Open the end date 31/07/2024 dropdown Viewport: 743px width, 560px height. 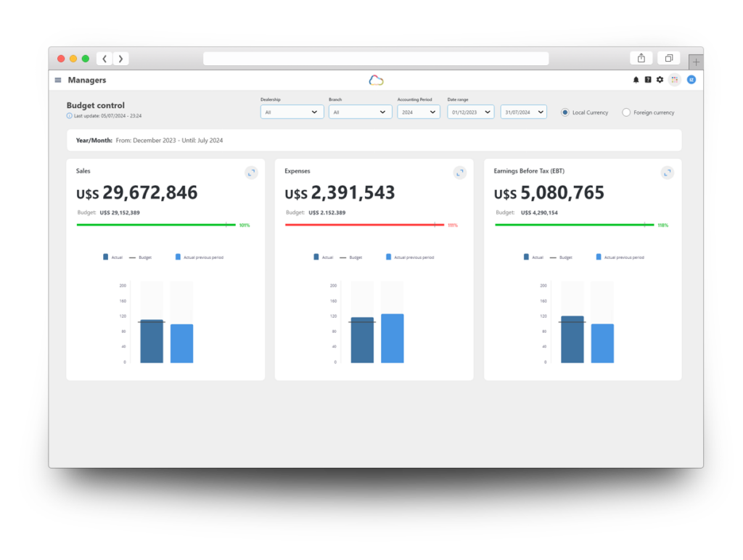(524, 112)
